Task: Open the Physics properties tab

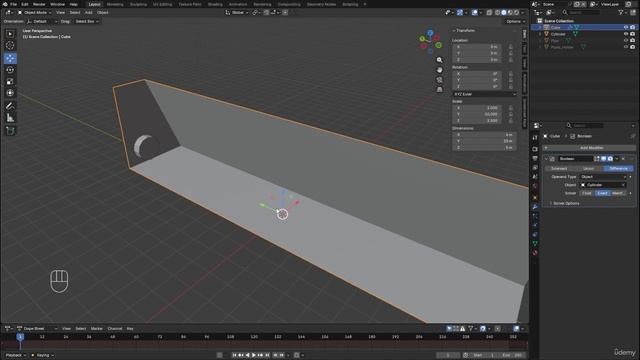Action: click(x=535, y=225)
